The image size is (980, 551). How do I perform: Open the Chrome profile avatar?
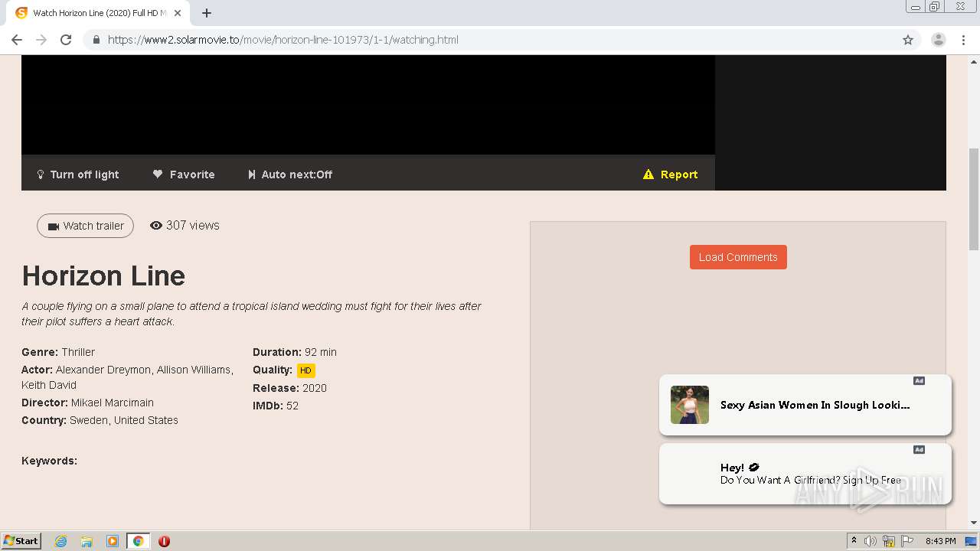pyautogui.click(x=939, y=40)
